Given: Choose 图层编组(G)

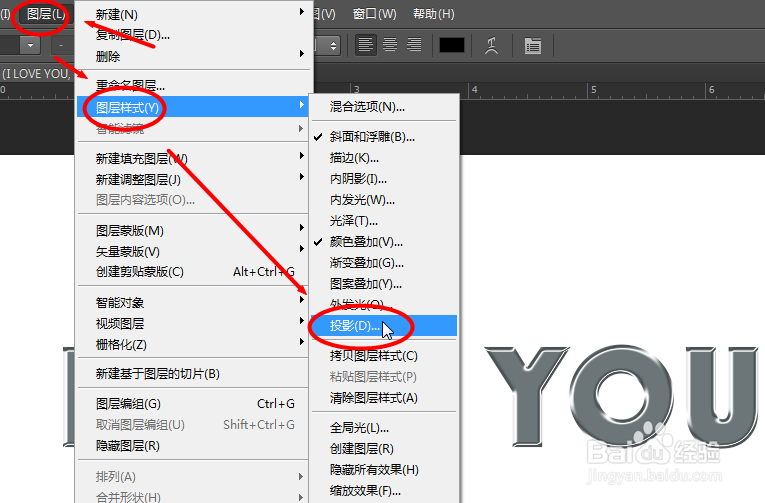Looking at the screenshot, I should (x=193, y=403).
